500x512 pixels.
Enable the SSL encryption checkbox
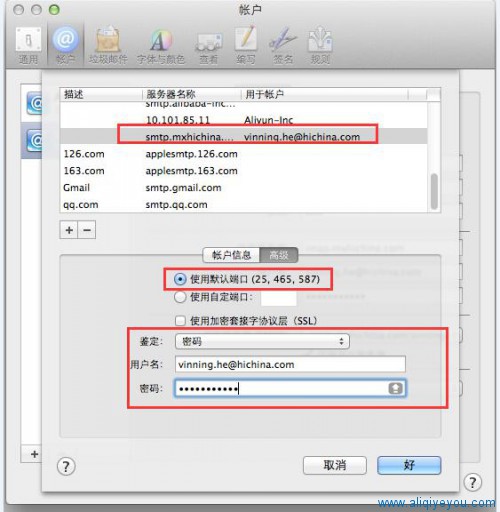pos(180,321)
